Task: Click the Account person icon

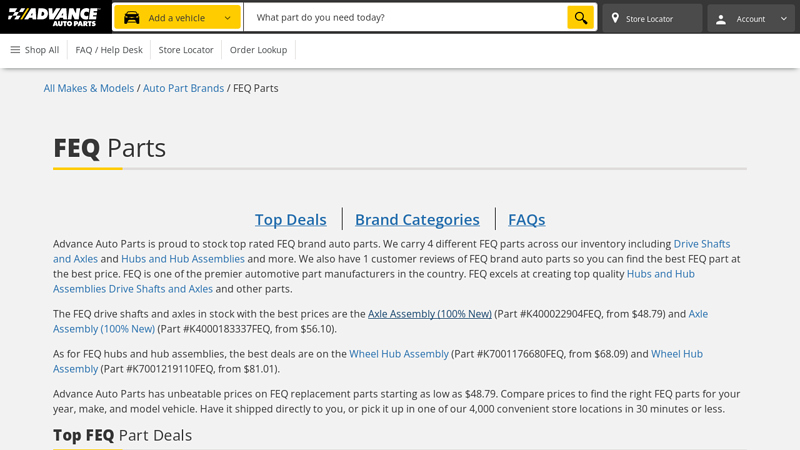Action: [721, 19]
